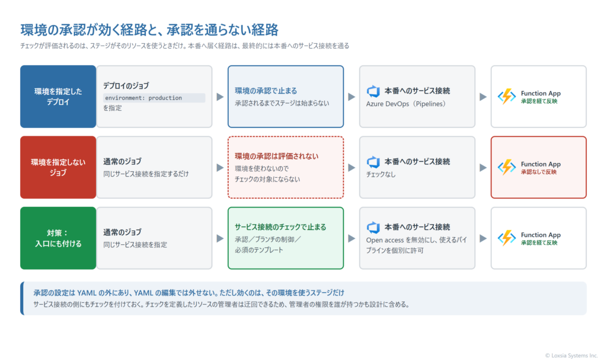Click the blue label 環境を指定したデプロイ
This screenshot has height=364, width=607.
coord(58,97)
